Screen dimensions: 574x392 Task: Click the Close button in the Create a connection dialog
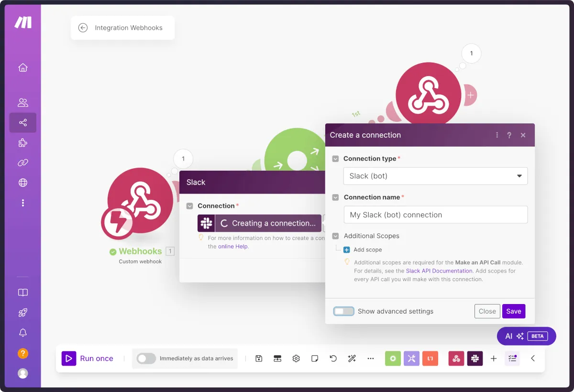[487, 311]
